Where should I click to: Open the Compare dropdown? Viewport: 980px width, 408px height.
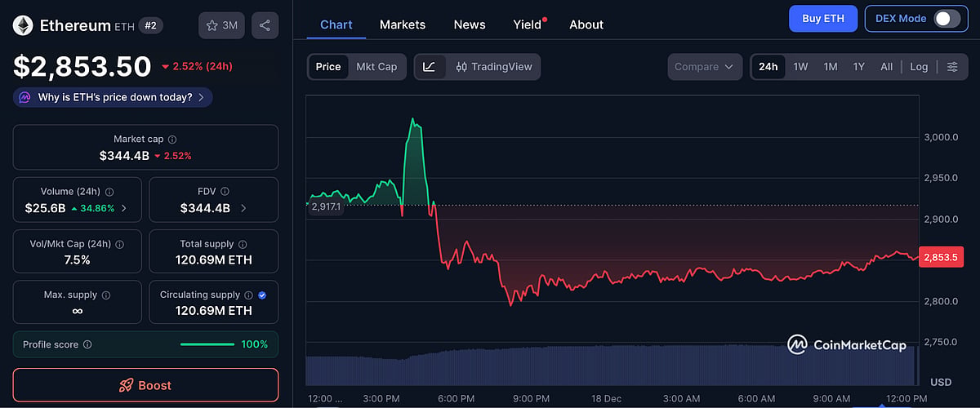[x=705, y=67]
